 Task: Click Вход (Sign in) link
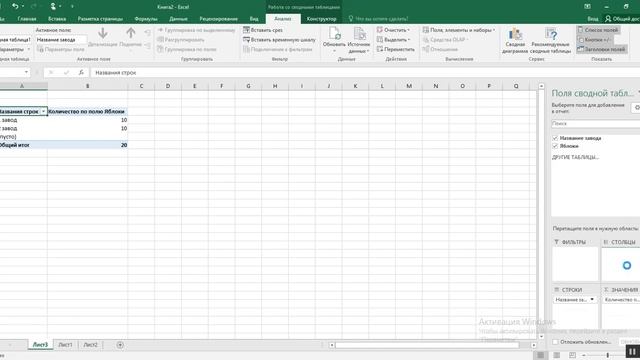[593, 19]
